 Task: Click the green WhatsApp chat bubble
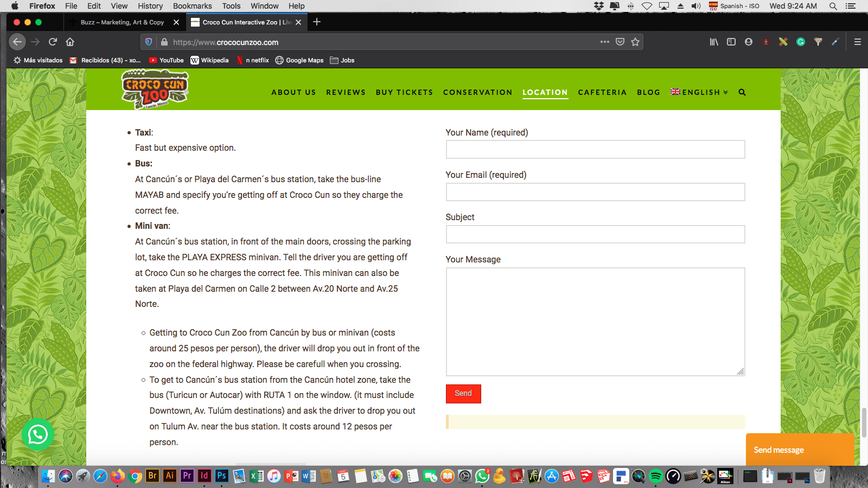click(37, 434)
